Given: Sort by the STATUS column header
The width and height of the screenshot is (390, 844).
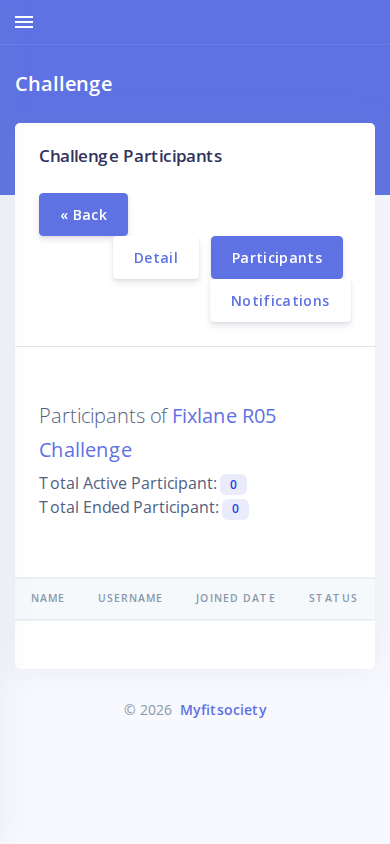Looking at the screenshot, I should pos(333,598).
